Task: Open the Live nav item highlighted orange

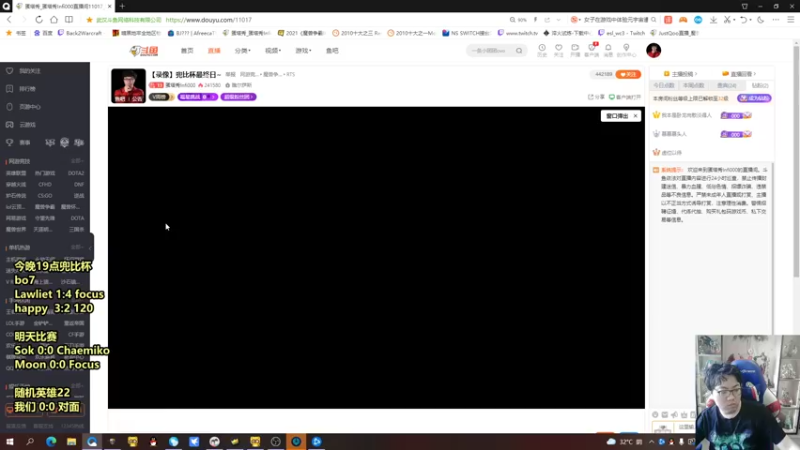Action: (x=214, y=51)
